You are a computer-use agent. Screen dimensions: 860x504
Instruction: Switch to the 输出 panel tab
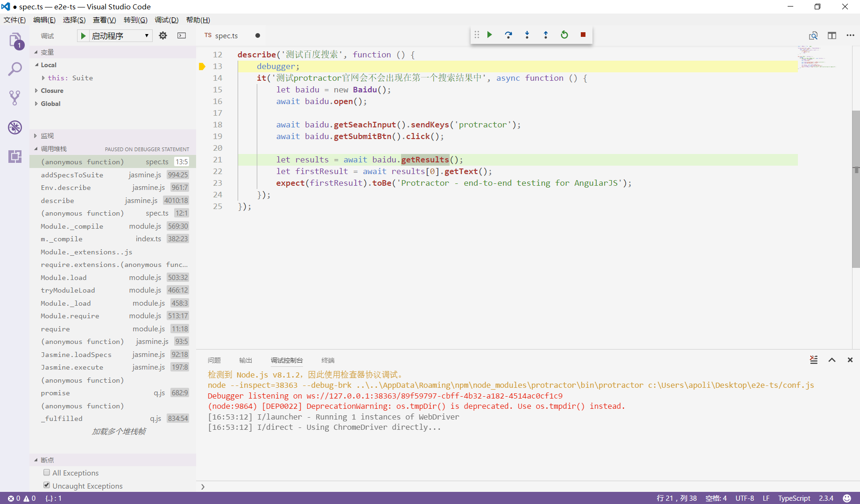point(246,360)
